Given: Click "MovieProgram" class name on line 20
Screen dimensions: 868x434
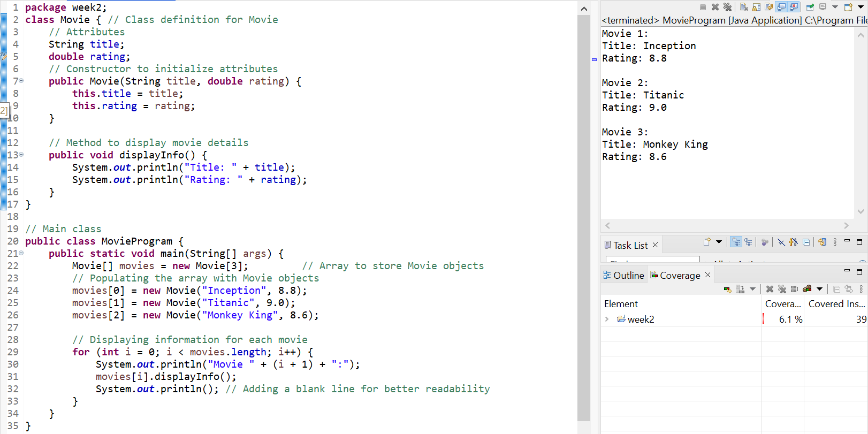Looking at the screenshot, I should pyautogui.click(x=137, y=241).
